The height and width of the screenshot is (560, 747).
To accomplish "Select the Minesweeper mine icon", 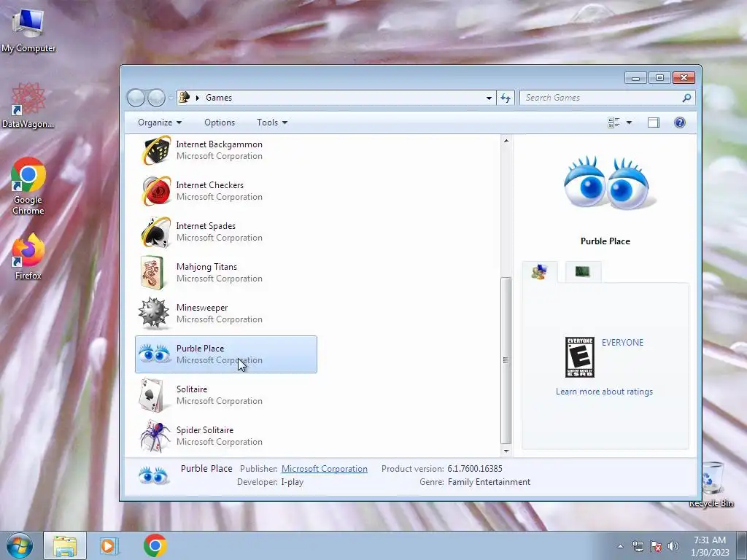I will (153, 314).
